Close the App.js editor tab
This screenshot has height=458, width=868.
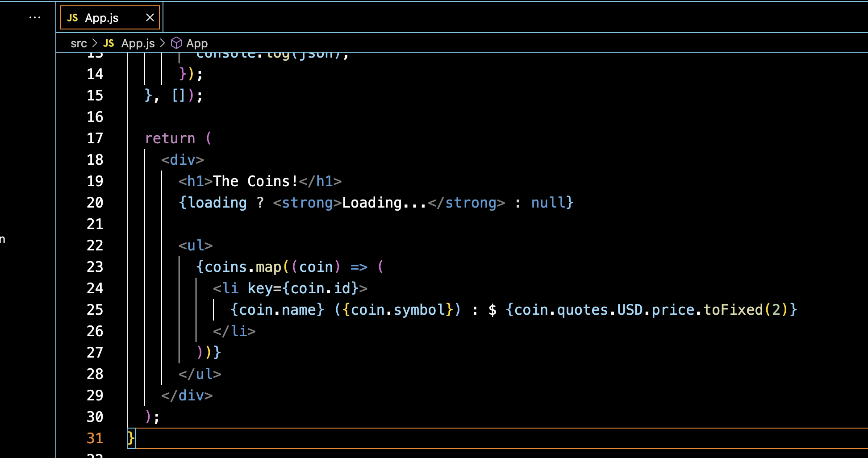pyautogui.click(x=150, y=17)
